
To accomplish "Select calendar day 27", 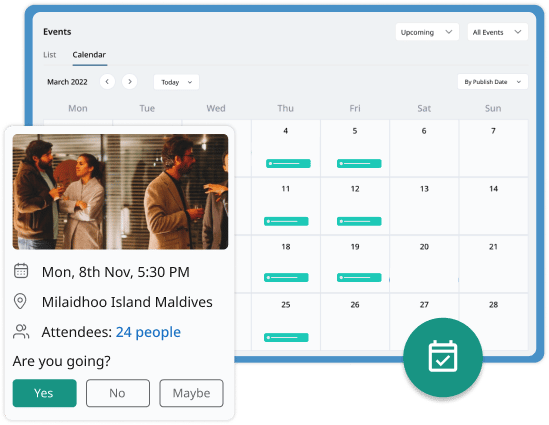I will point(424,305).
